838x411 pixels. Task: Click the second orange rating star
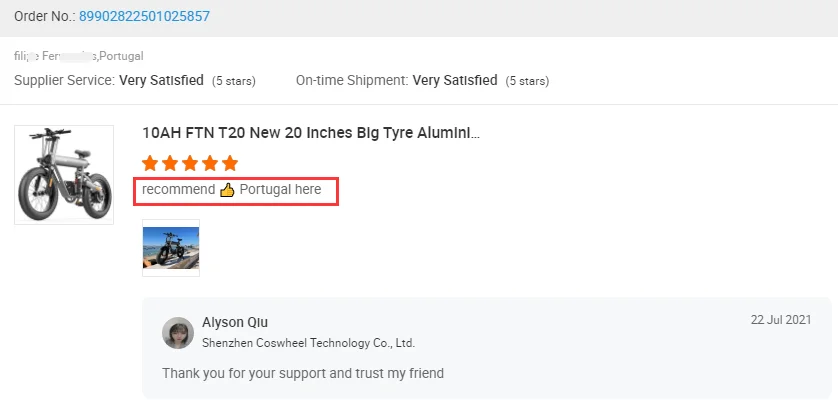(x=170, y=162)
